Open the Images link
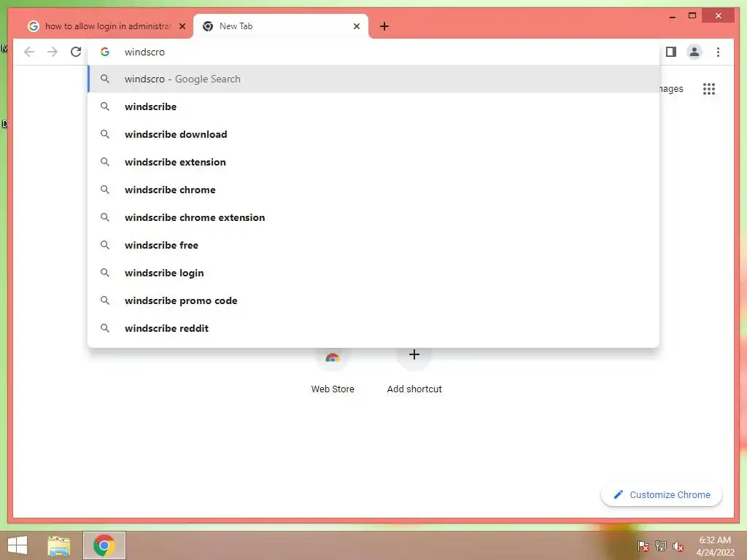The height and width of the screenshot is (560, 747). [671, 89]
